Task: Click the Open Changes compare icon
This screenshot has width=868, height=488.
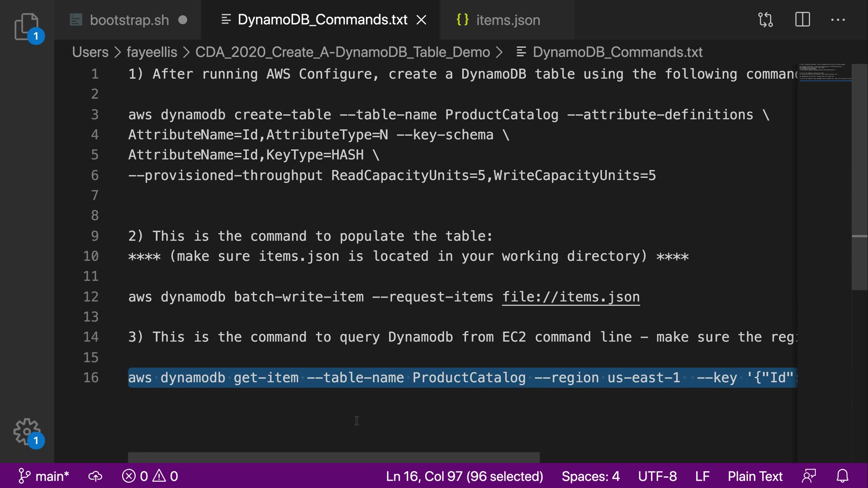Action: (765, 20)
